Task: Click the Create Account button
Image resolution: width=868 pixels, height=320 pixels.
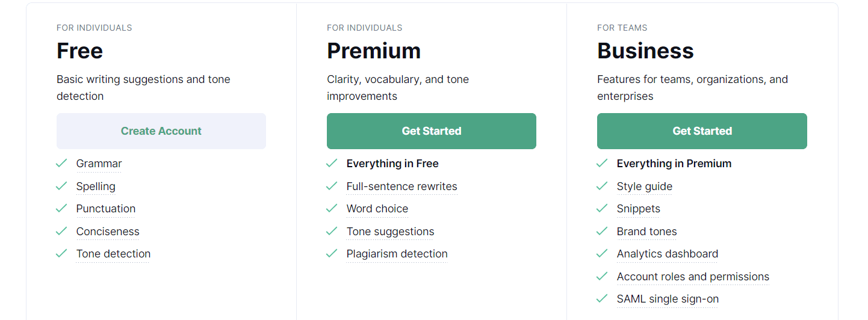Action: 161,131
